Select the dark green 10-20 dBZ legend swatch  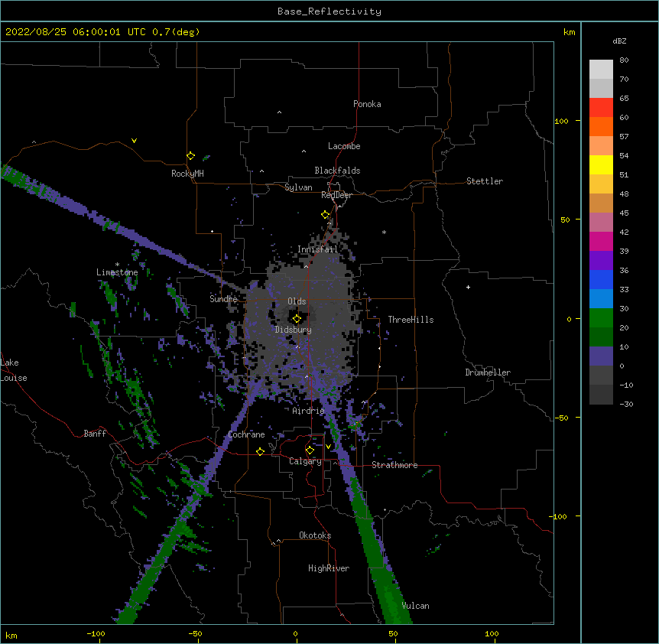click(x=601, y=337)
